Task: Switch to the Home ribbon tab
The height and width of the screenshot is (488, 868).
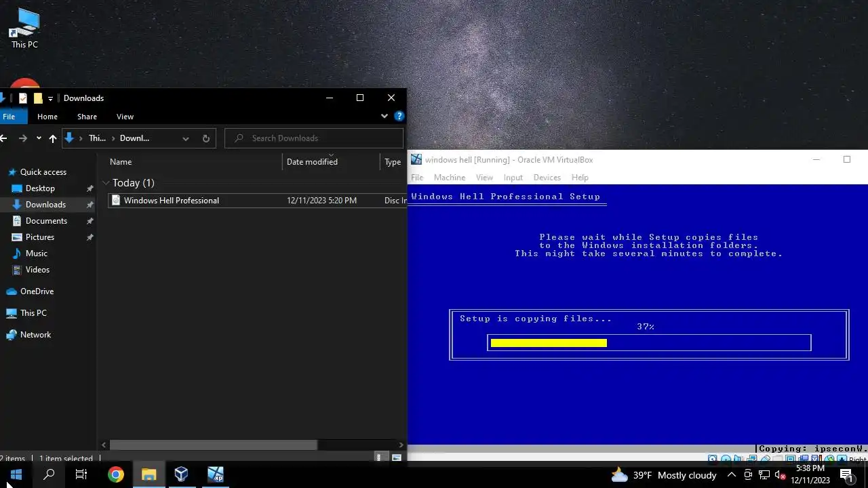Action: point(47,117)
